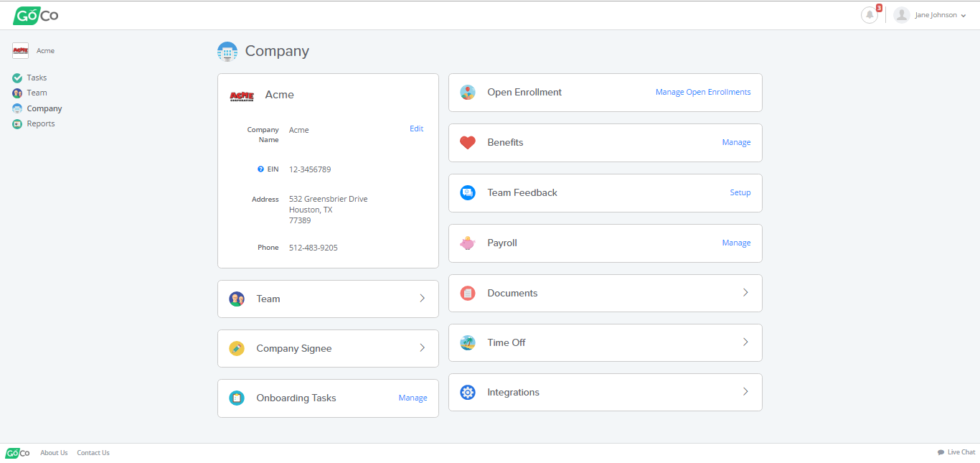
Task: Click the Integrations gear icon
Action: pyautogui.click(x=468, y=393)
